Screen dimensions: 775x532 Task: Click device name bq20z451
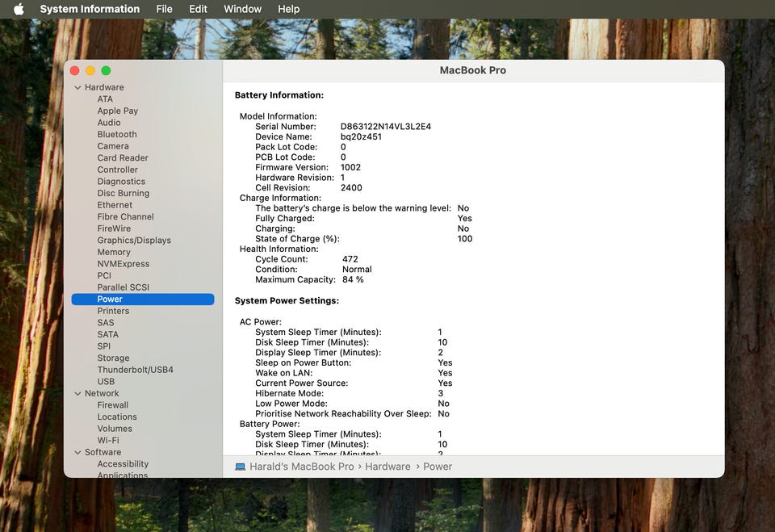click(361, 137)
